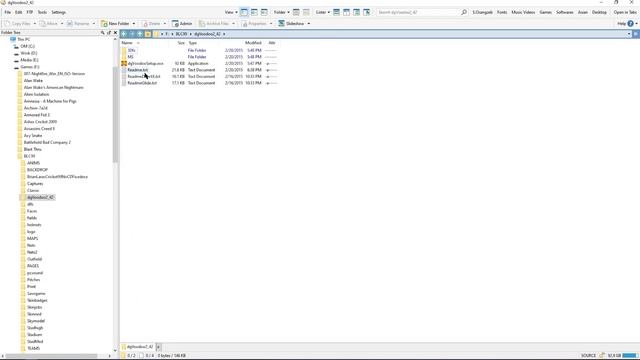The image size is (640, 360).
Task: Click the first icon after Folder dropdown
Action: pos(296,12)
